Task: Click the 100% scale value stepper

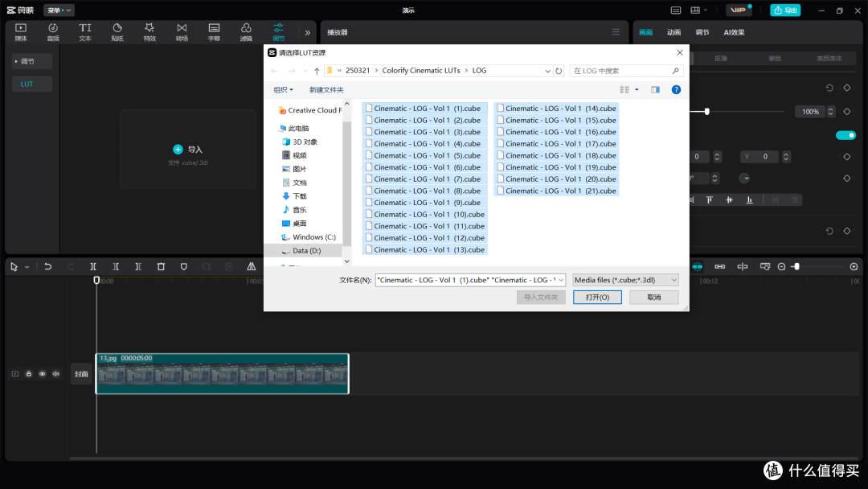Action: [830, 111]
